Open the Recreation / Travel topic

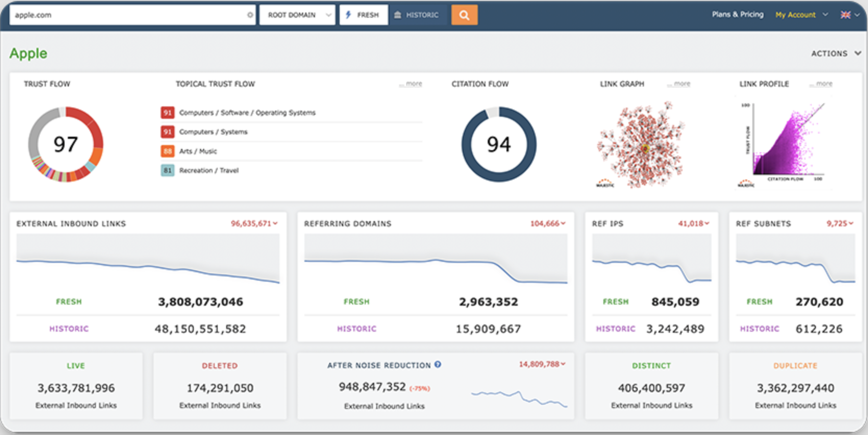209,171
